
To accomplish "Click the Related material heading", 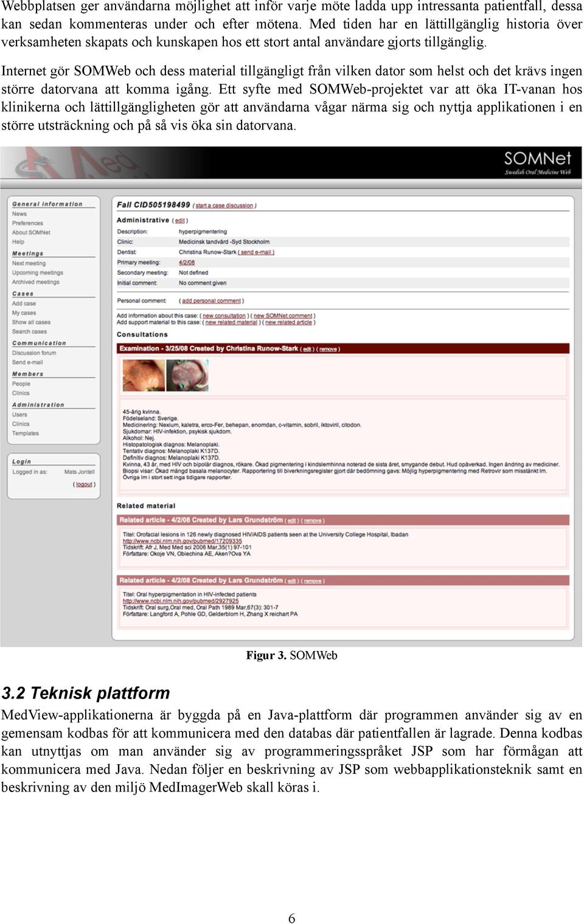I will pos(146,506).
